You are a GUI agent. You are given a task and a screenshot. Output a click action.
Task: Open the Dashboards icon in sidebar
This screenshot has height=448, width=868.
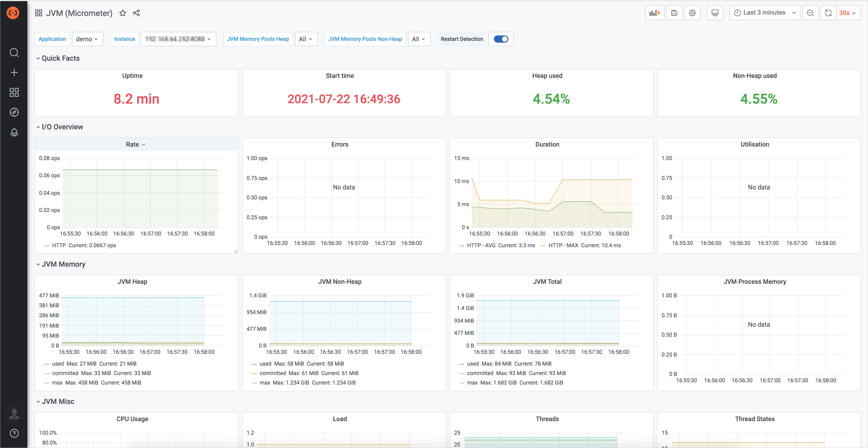click(x=14, y=92)
